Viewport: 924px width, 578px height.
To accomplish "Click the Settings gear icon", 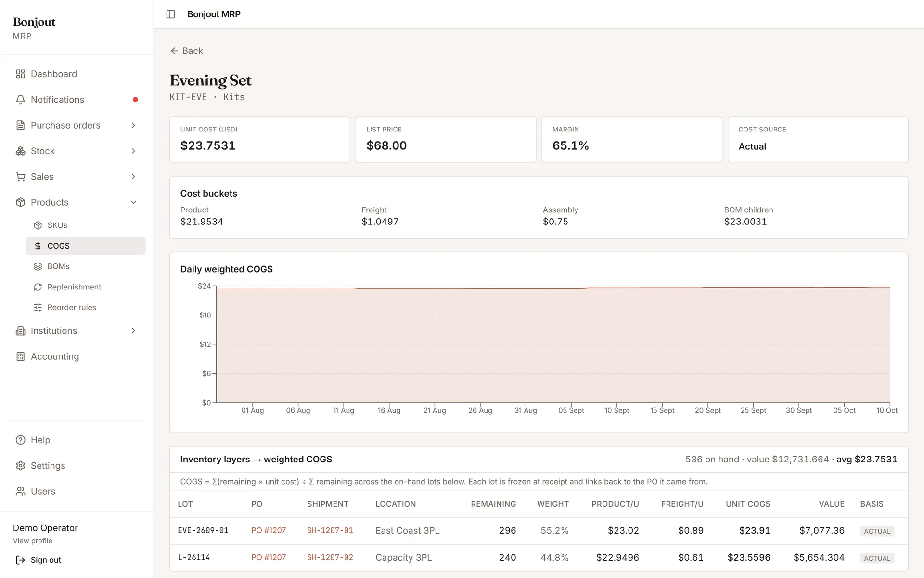I will (20, 466).
